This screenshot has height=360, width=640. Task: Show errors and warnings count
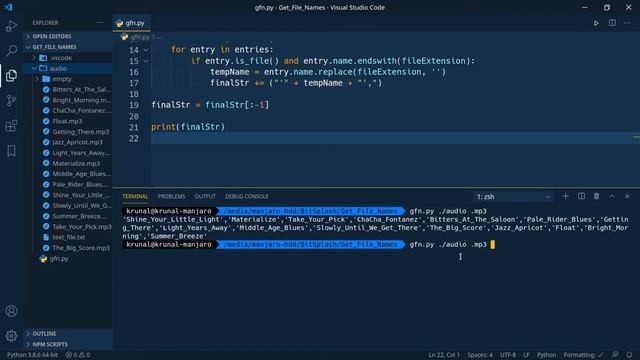click(78, 355)
